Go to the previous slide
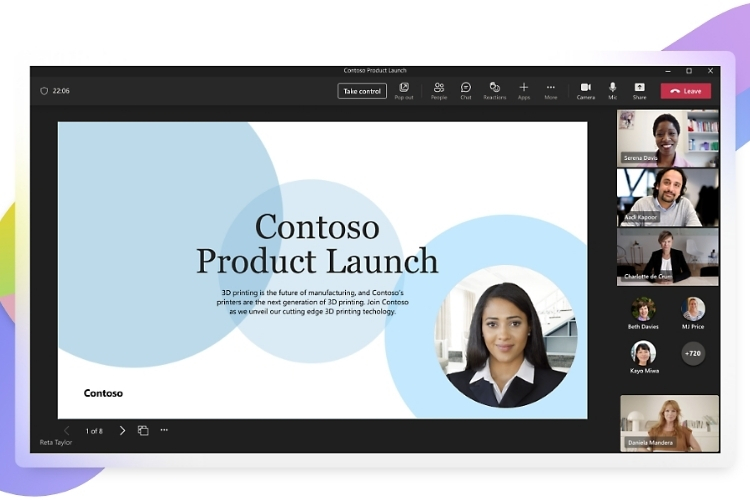Screen dimensions: 750x500 click(x=67, y=431)
